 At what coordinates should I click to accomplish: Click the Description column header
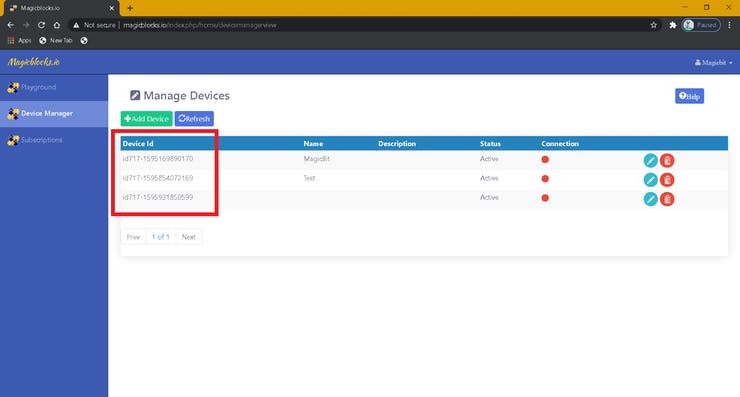point(397,144)
